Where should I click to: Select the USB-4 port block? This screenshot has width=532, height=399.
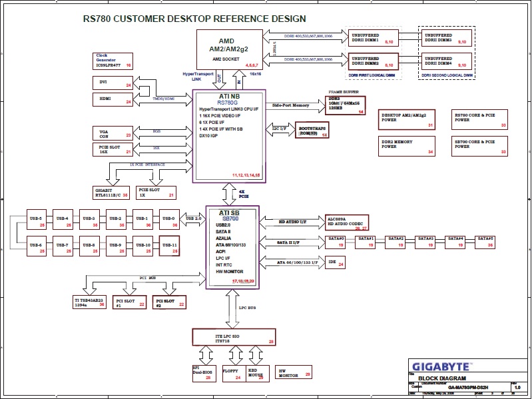63,220
